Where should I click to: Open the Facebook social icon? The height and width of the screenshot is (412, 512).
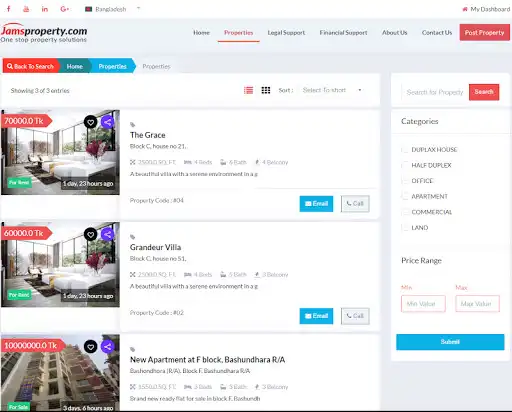point(9,9)
